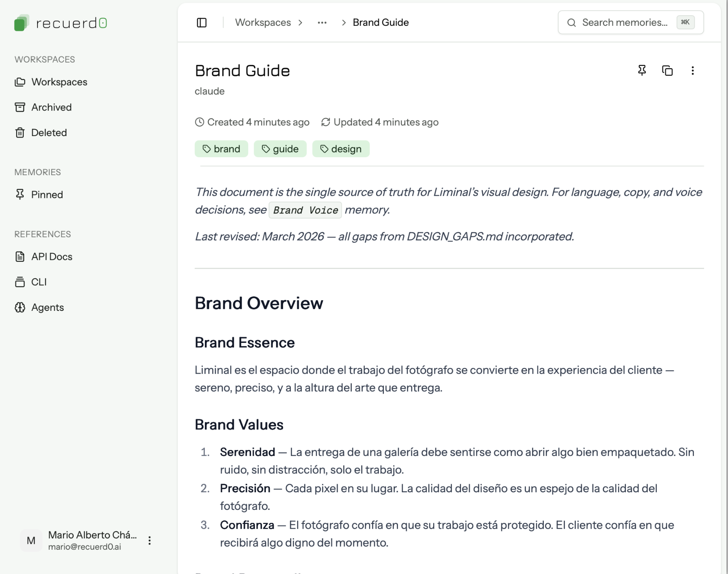Open the Brand Voice memory reference
728x574 pixels.
[x=305, y=210]
